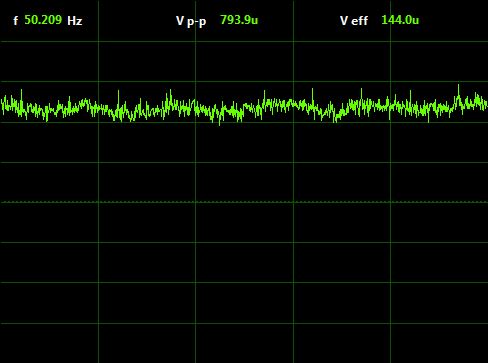Select the V eff label
Image resolution: width=488 pixels, height=363 pixels.
tap(354, 21)
